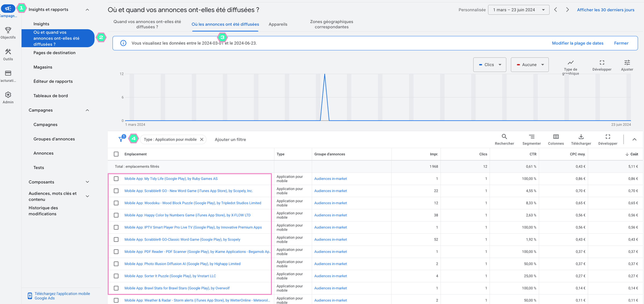This screenshot has height=304, width=644.
Task: Click Afficher les 30 derniers jours
Action: click(606, 10)
